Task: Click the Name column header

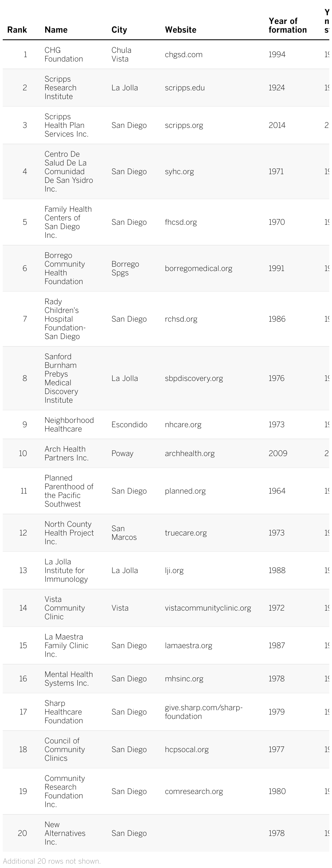Action: pos(56,30)
